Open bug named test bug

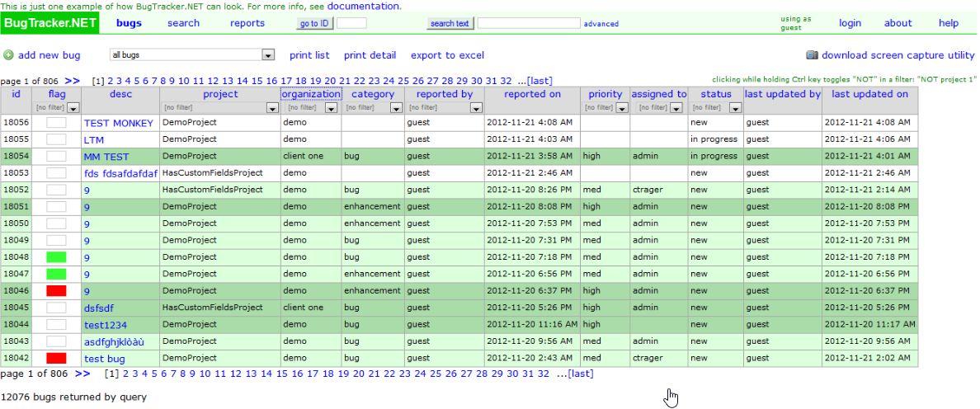pyautogui.click(x=105, y=359)
